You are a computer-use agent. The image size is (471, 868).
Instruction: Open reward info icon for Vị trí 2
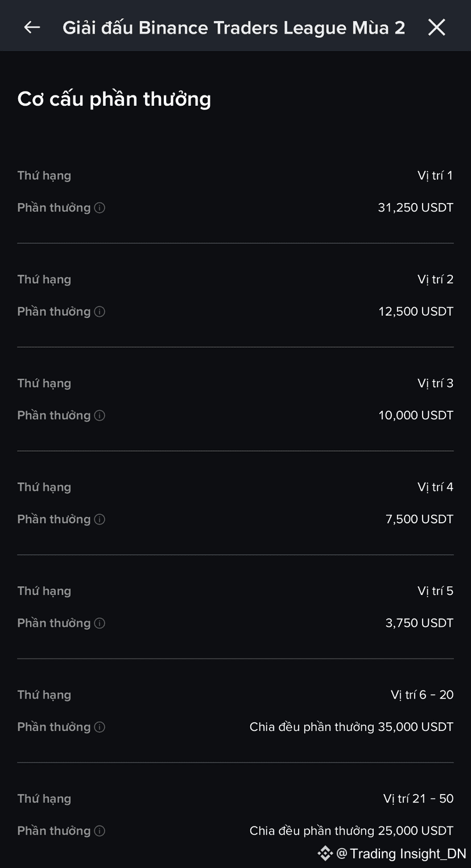coord(100,312)
